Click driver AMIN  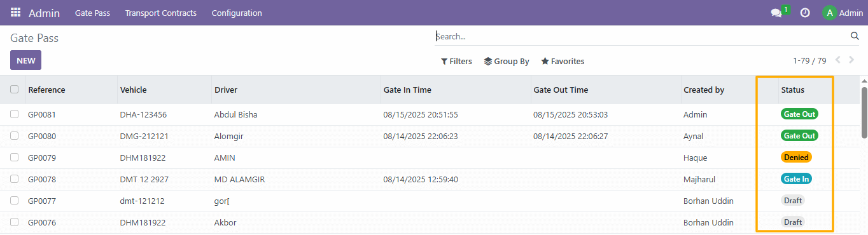(225, 158)
